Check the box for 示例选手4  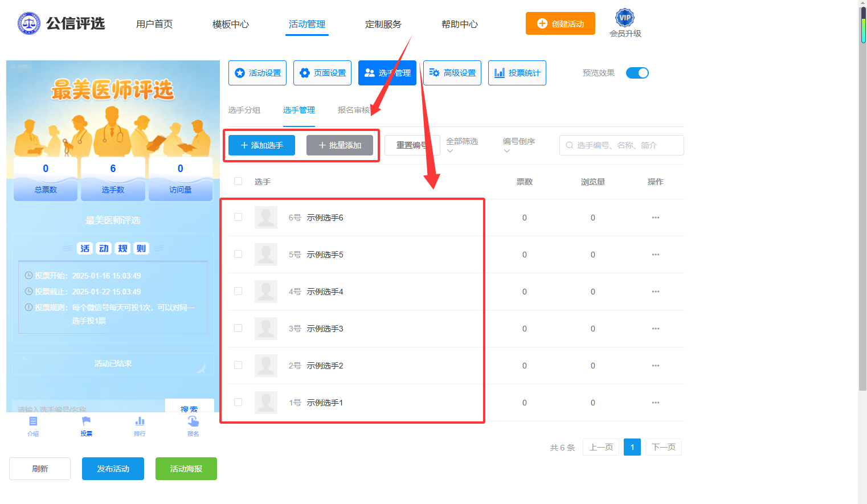pyautogui.click(x=238, y=291)
